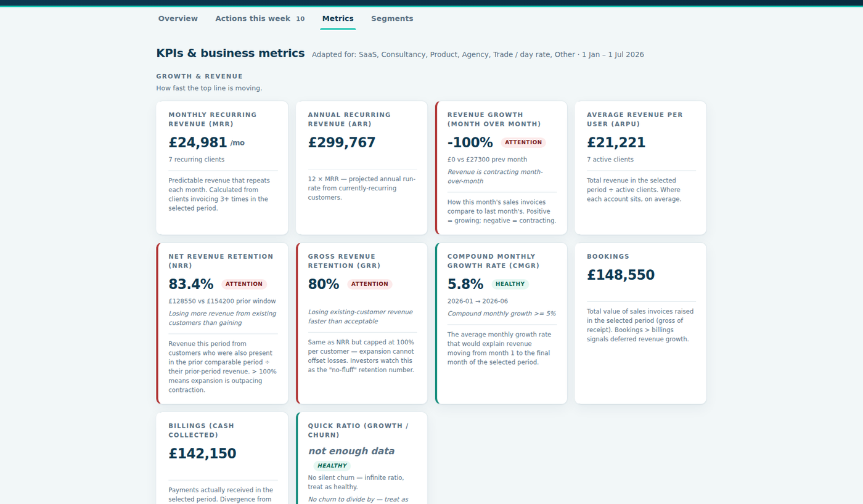Click 'Revenue is contracting month-over-month' note
Viewport: 863px width, 504px height.
pyautogui.click(x=495, y=176)
